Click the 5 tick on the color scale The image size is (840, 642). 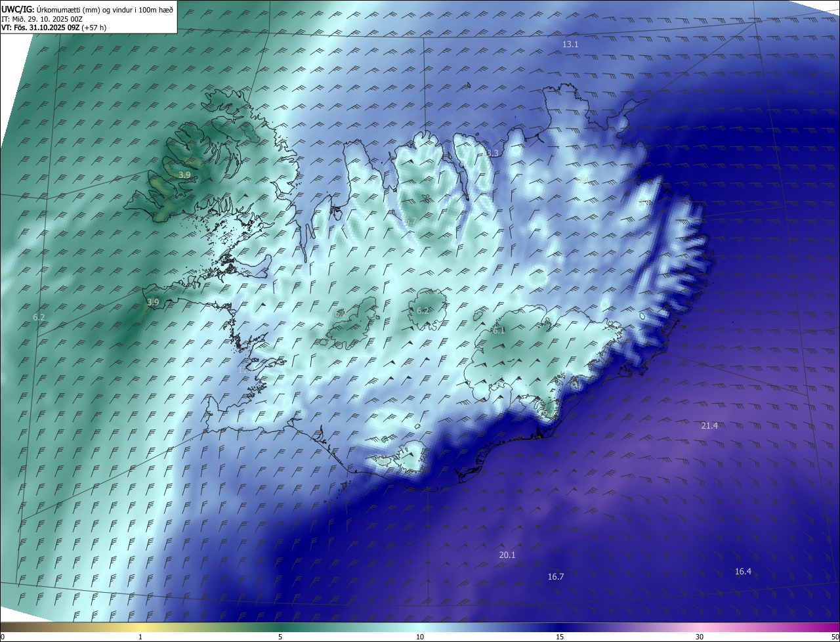[280, 637]
